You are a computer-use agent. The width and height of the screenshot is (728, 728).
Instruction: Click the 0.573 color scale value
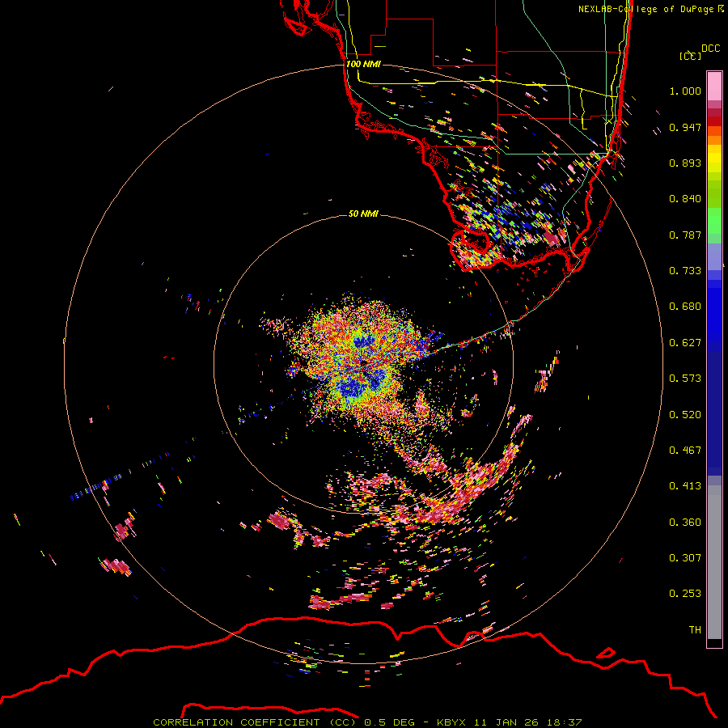(685, 379)
